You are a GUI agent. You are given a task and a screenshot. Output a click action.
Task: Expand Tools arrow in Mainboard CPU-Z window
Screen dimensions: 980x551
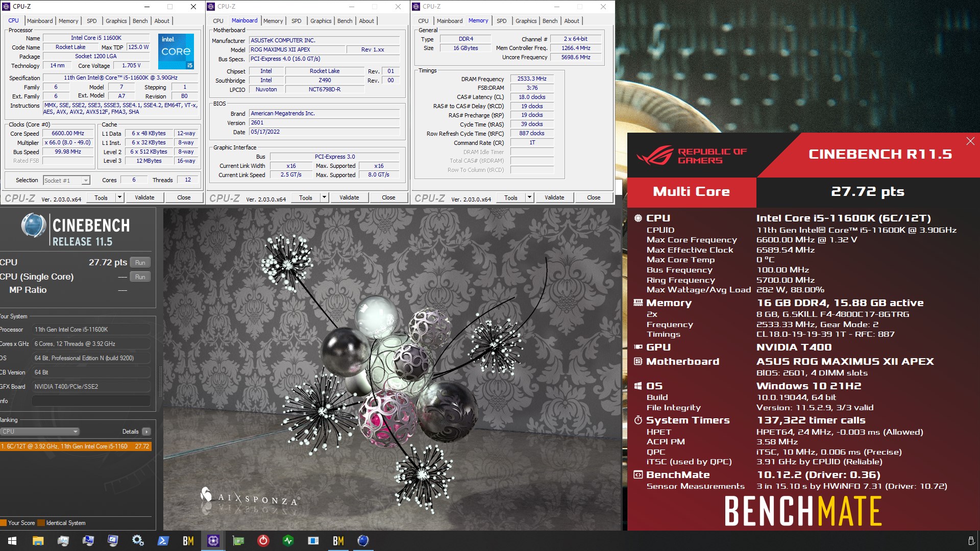325,197
